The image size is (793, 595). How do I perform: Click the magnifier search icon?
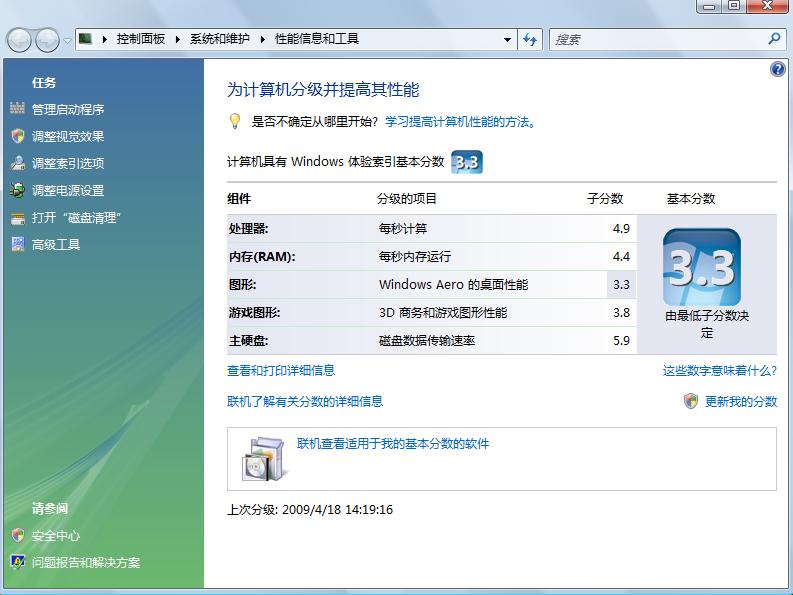click(774, 38)
